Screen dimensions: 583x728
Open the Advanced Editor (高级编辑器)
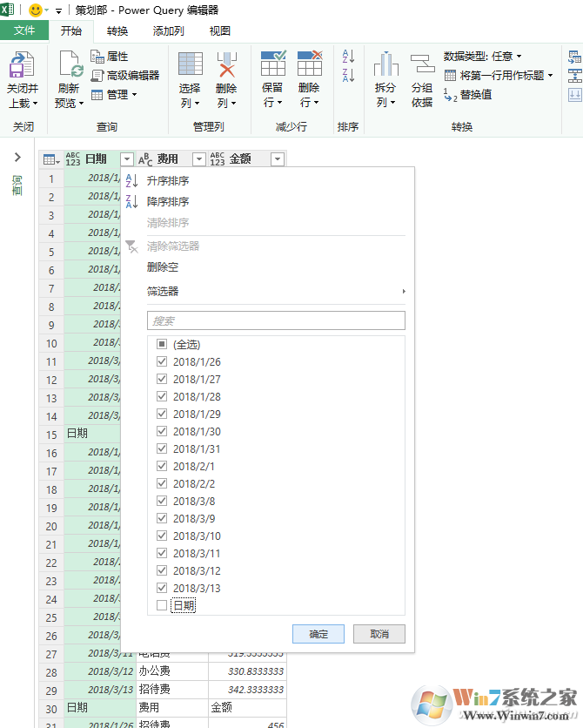(x=125, y=75)
